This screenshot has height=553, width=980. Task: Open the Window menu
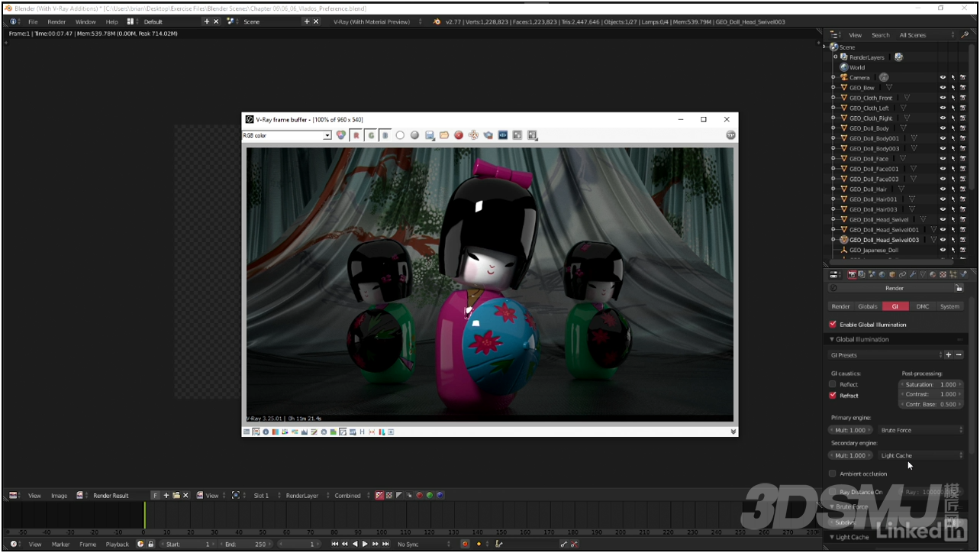click(x=85, y=21)
